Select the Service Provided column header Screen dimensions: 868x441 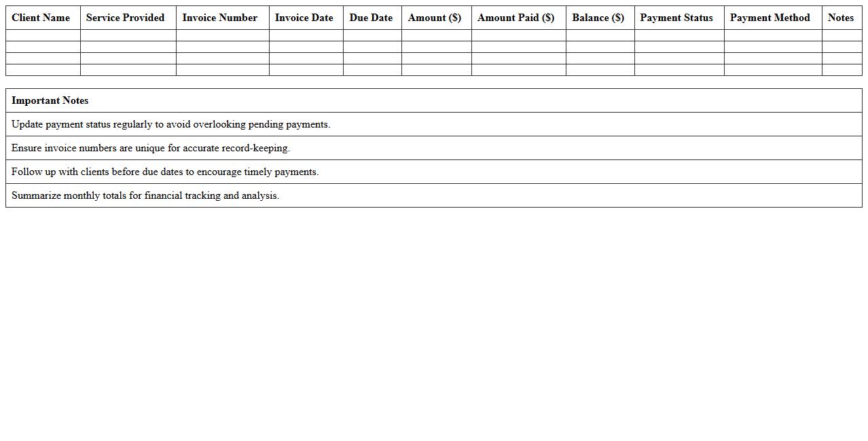click(125, 18)
